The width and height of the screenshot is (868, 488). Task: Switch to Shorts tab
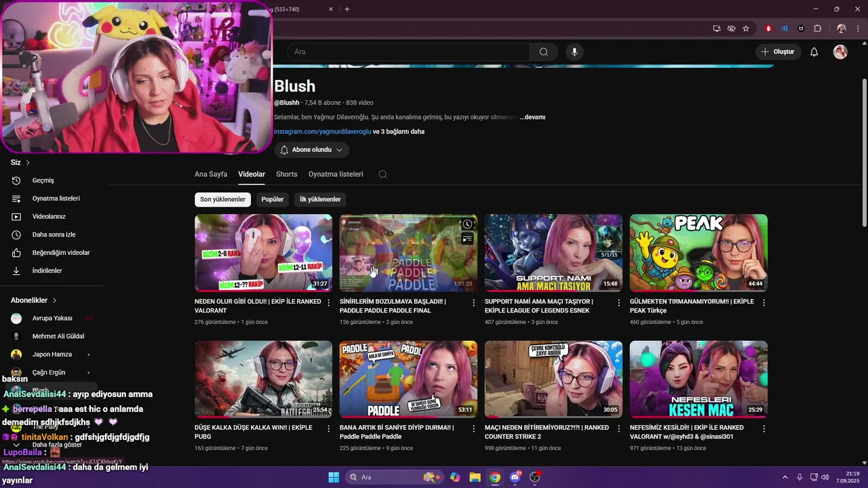pos(287,174)
